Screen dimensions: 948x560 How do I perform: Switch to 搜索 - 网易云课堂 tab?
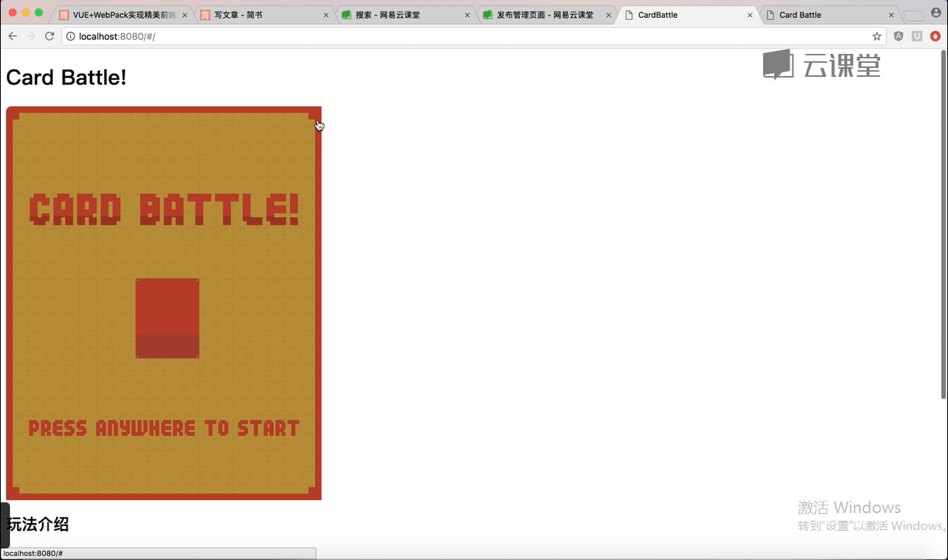coord(405,15)
